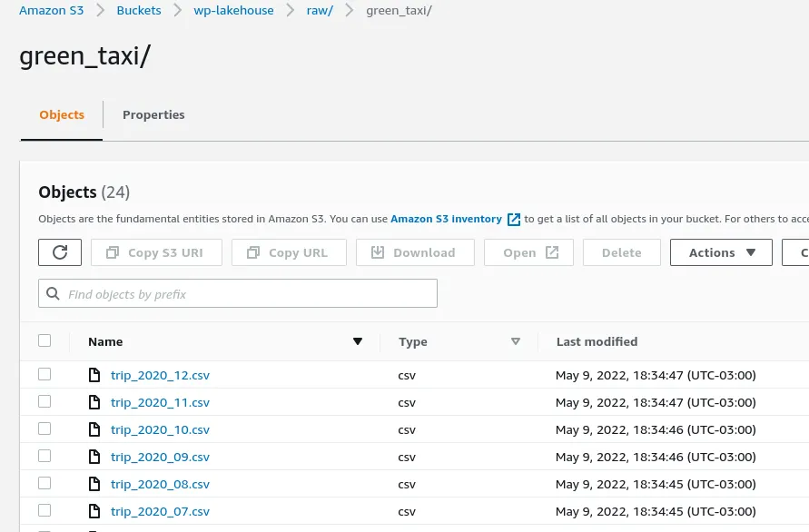
Task: Check the box for trip_2020_11.csv
Action: tap(44, 401)
